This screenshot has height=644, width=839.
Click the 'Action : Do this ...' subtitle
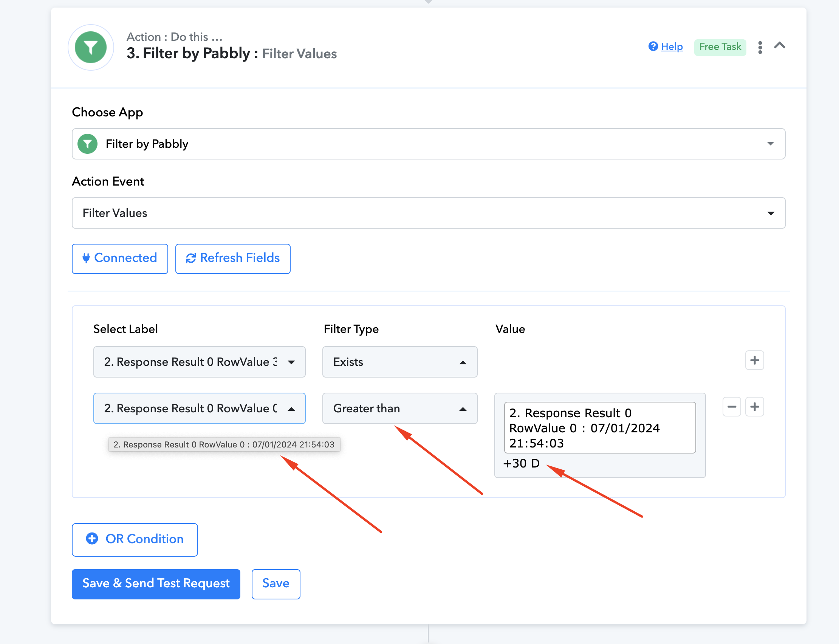coord(174,37)
